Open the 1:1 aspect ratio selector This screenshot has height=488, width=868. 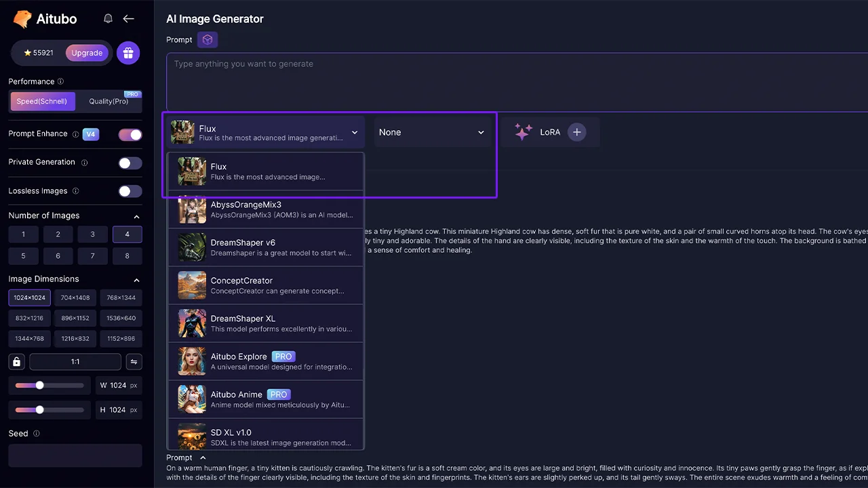tap(75, 361)
